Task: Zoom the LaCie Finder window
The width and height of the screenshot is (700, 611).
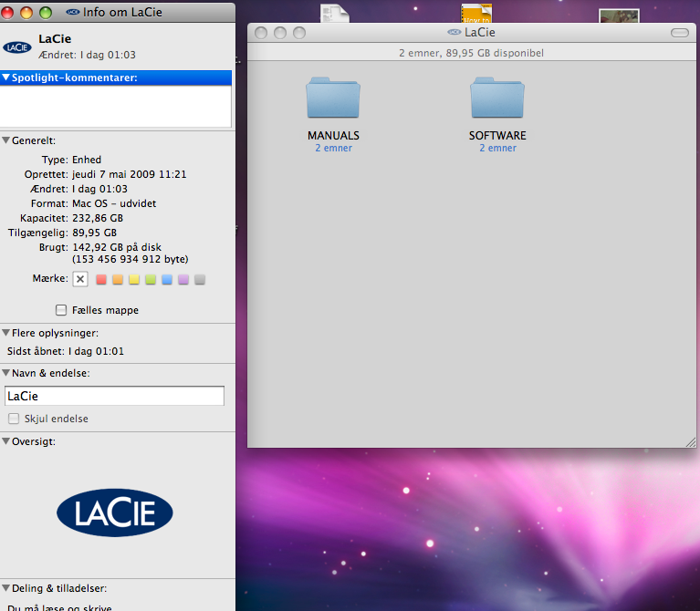Action: click(299, 33)
